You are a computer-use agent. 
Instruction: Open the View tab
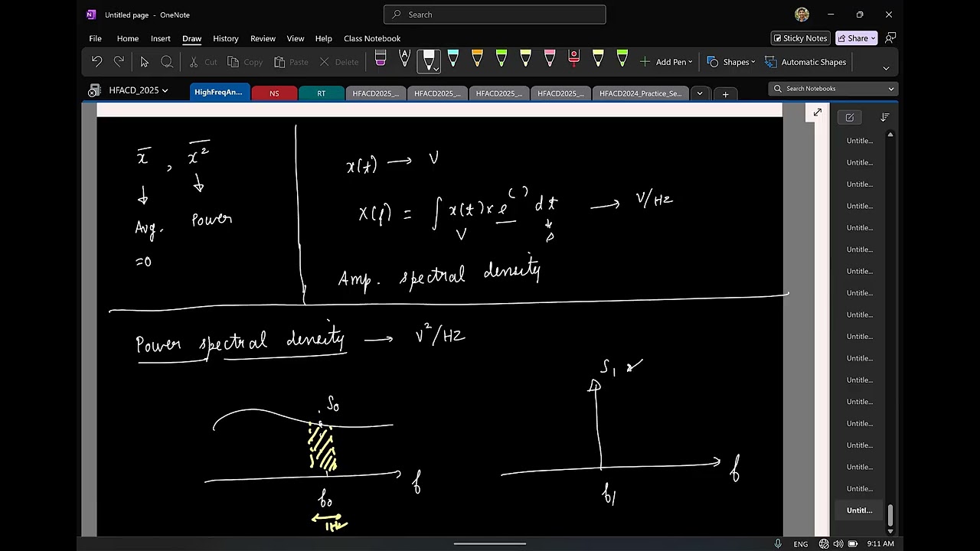[296, 38]
